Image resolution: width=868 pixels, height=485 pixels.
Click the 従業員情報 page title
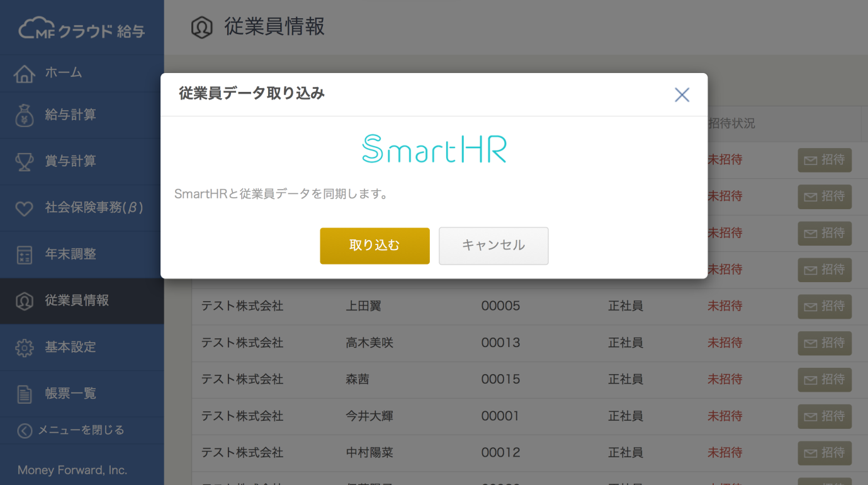[274, 27]
